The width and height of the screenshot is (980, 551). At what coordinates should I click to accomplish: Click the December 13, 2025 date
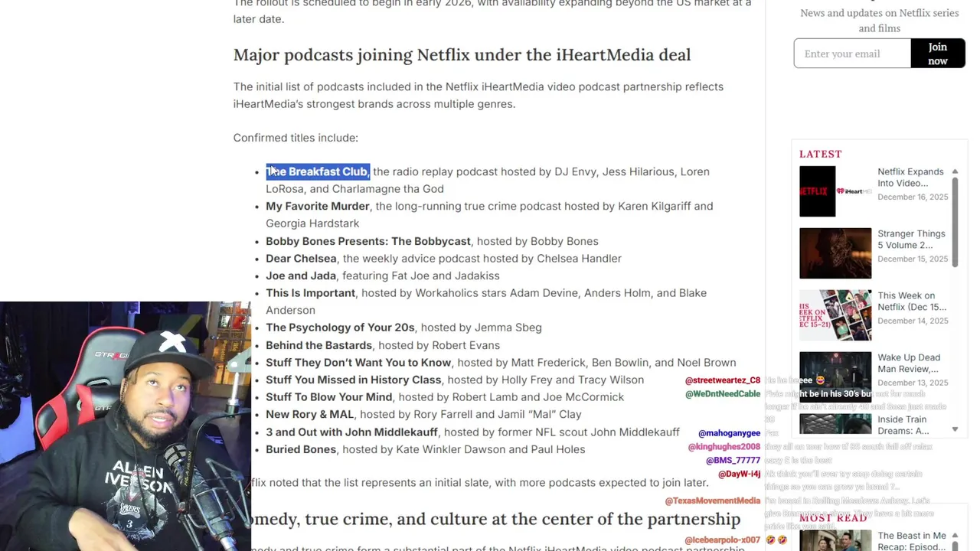[x=913, y=383]
